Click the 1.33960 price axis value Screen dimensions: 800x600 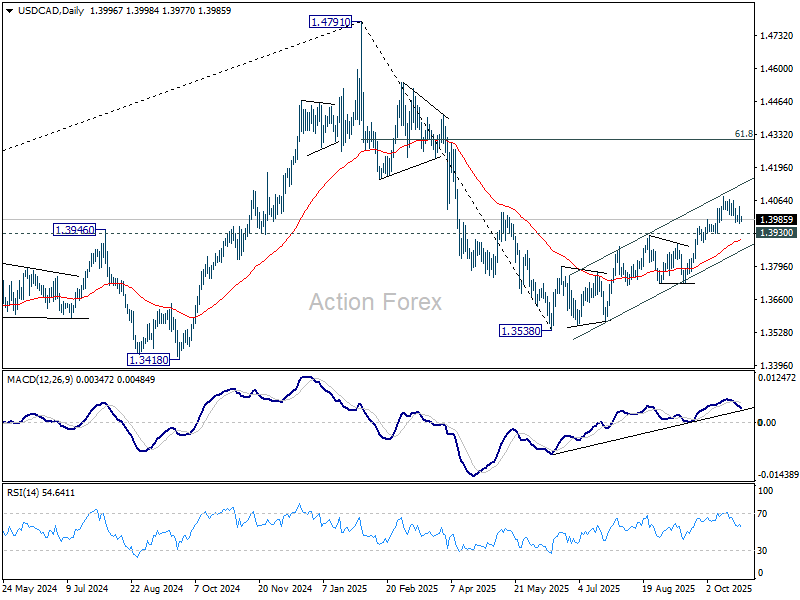777,366
